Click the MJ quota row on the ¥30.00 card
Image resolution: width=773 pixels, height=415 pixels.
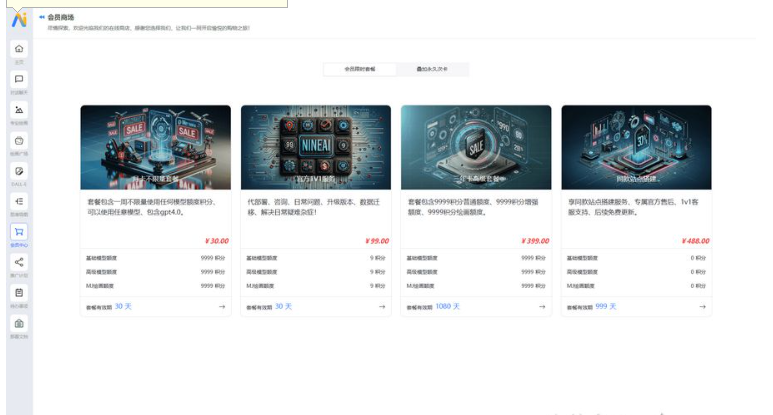click(156, 286)
